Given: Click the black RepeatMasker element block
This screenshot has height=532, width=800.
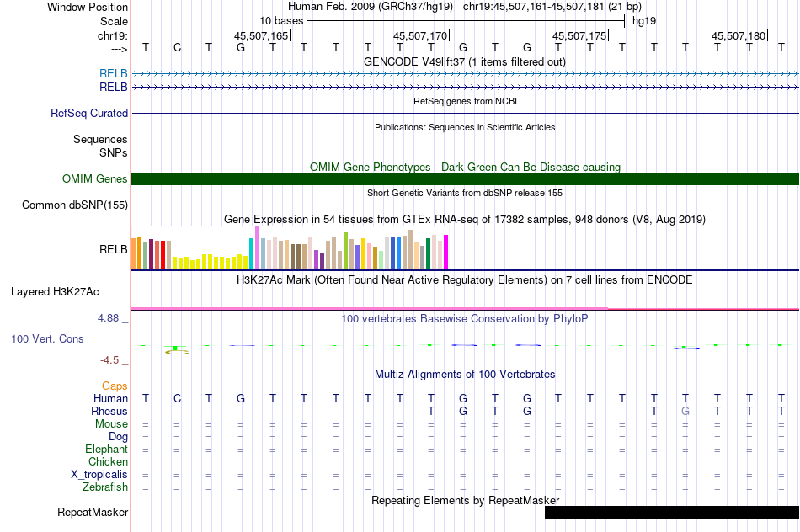Looking at the screenshot, I should [x=671, y=512].
